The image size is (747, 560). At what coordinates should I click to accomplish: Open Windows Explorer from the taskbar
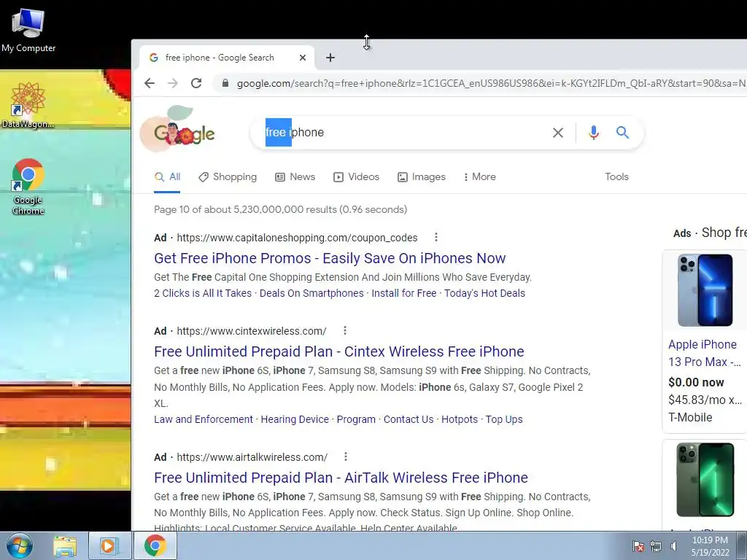click(x=65, y=545)
